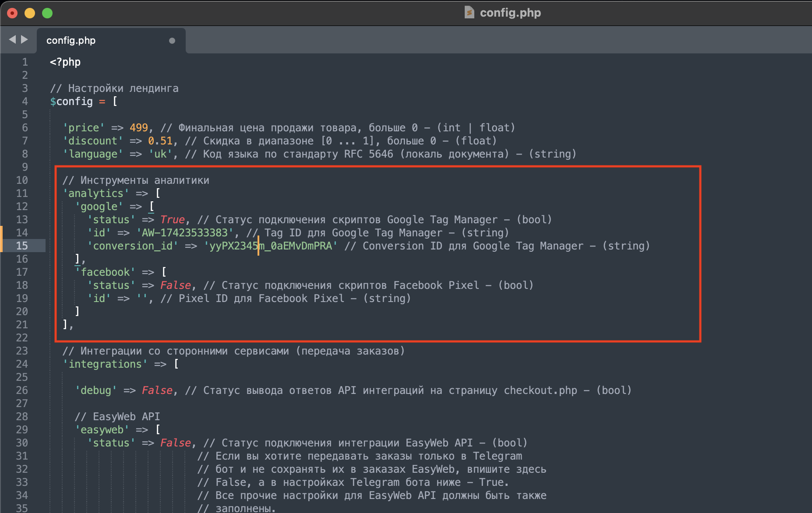Screen dimensions: 812x513
Task: Click the '<?php' opening tag
Action: pos(65,62)
